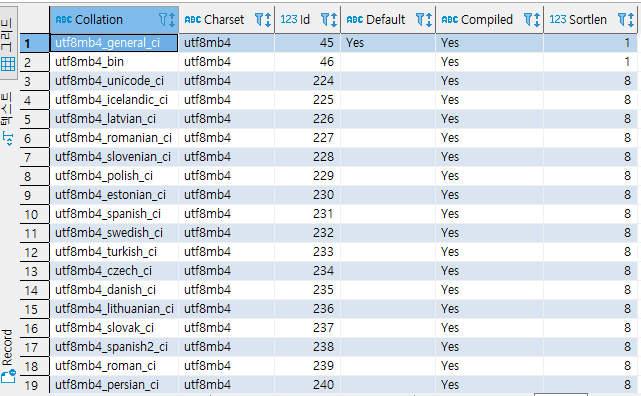Click the ABC type icon beside Collation
The height and width of the screenshot is (396, 641).
tap(64, 20)
